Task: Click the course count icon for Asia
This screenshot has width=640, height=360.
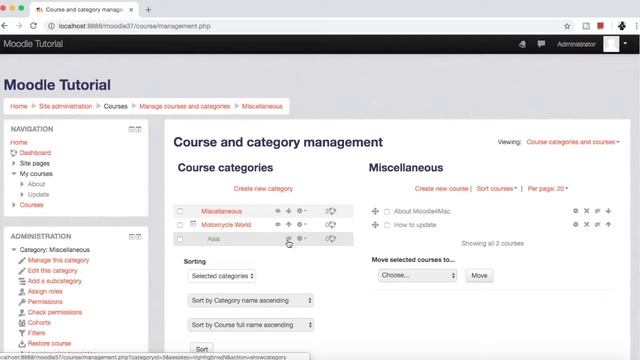Action: pyautogui.click(x=331, y=238)
